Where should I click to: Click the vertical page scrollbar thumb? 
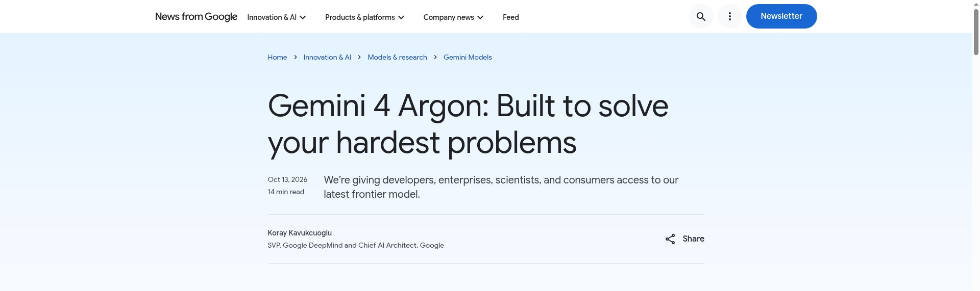(x=976, y=32)
